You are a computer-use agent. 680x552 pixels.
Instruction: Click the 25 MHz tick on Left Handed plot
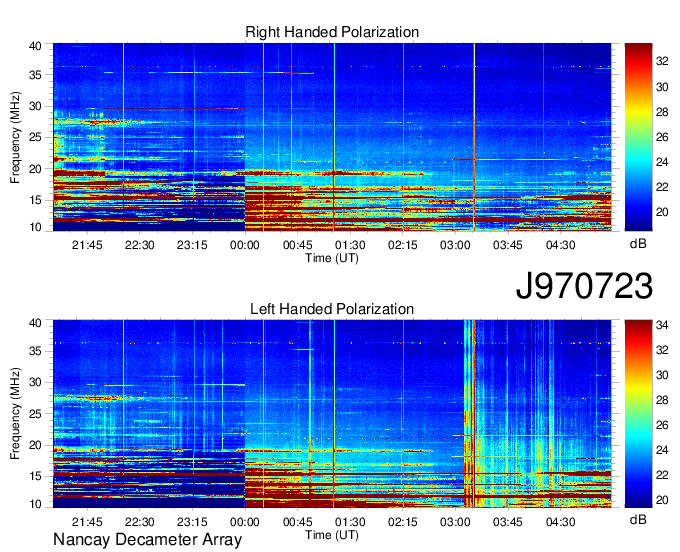(x=35, y=414)
